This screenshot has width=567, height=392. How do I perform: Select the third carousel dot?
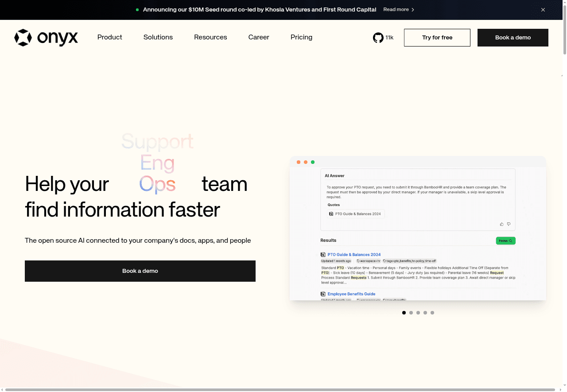click(x=418, y=313)
